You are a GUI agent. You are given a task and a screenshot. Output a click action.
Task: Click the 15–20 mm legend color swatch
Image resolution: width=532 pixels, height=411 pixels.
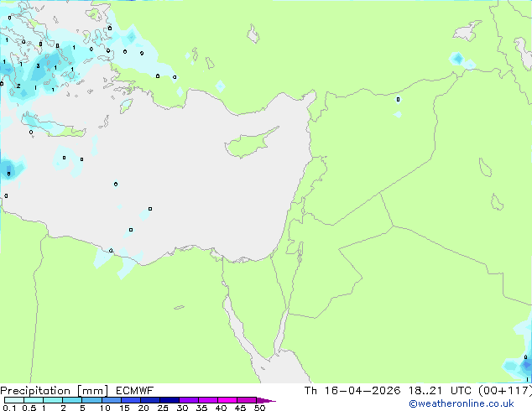coord(130,400)
